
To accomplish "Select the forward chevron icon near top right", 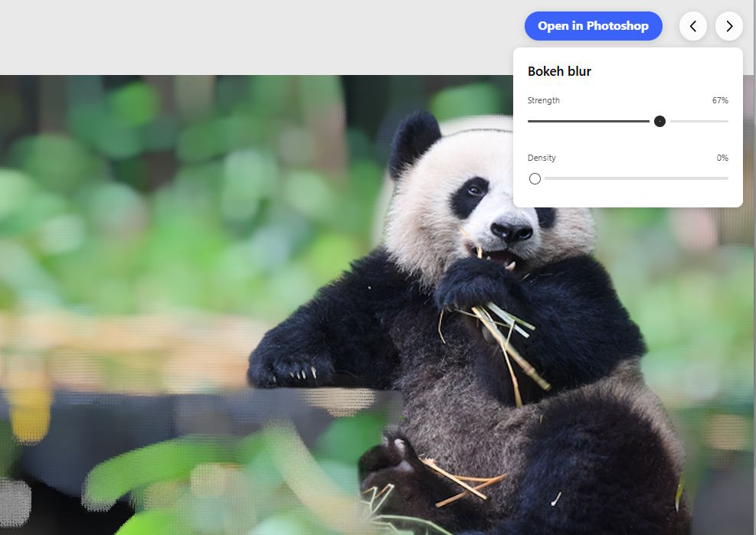I will (728, 26).
